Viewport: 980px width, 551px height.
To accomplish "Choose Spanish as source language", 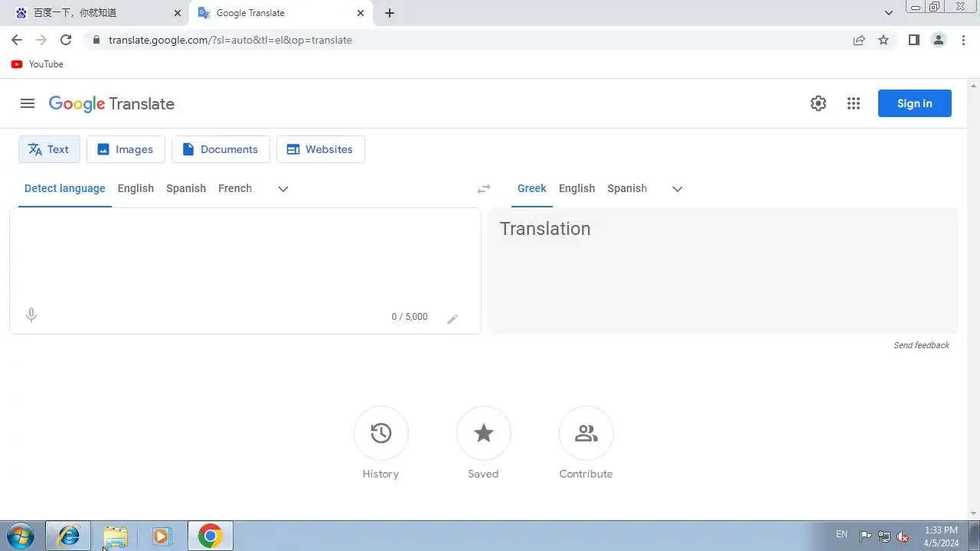I will [x=186, y=188].
